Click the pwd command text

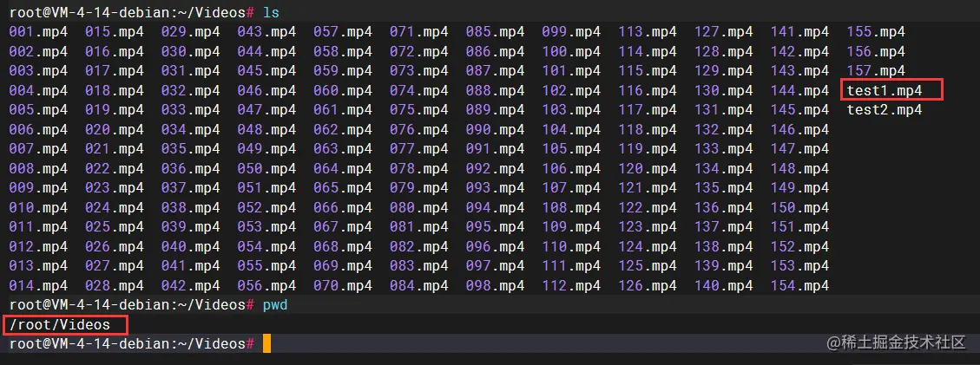pos(275,306)
